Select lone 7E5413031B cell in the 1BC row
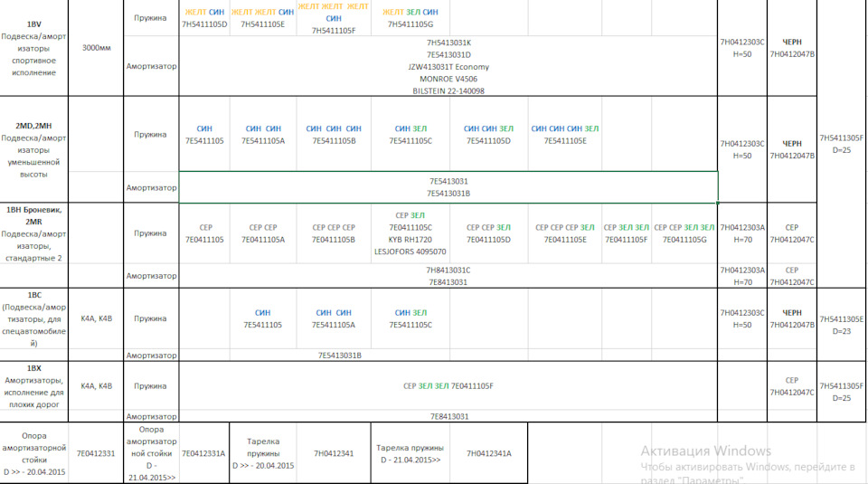Image resolution: width=868 pixels, height=484 pixels. pos(339,355)
